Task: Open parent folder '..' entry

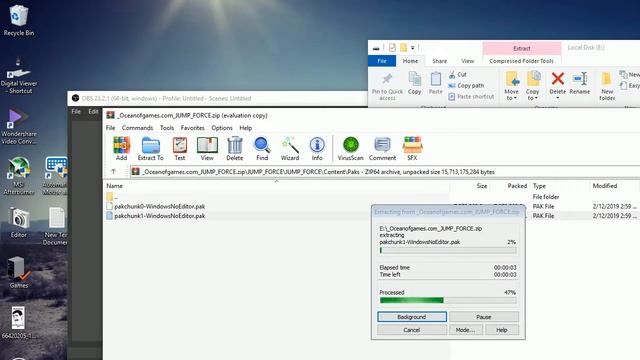Action: click(111, 197)
